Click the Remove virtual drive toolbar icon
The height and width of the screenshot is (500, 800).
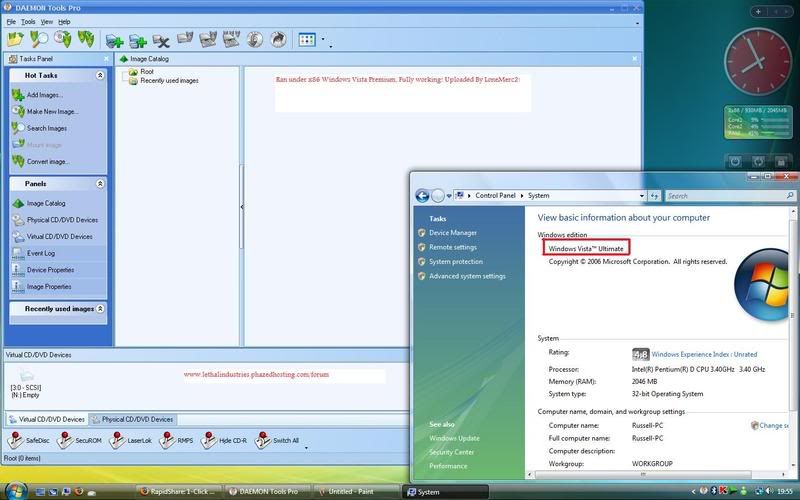pos(161,40)
